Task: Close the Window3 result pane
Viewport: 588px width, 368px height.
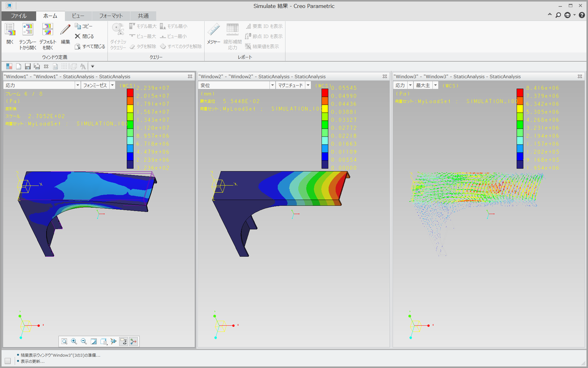Action: click(x=581, y=77)
